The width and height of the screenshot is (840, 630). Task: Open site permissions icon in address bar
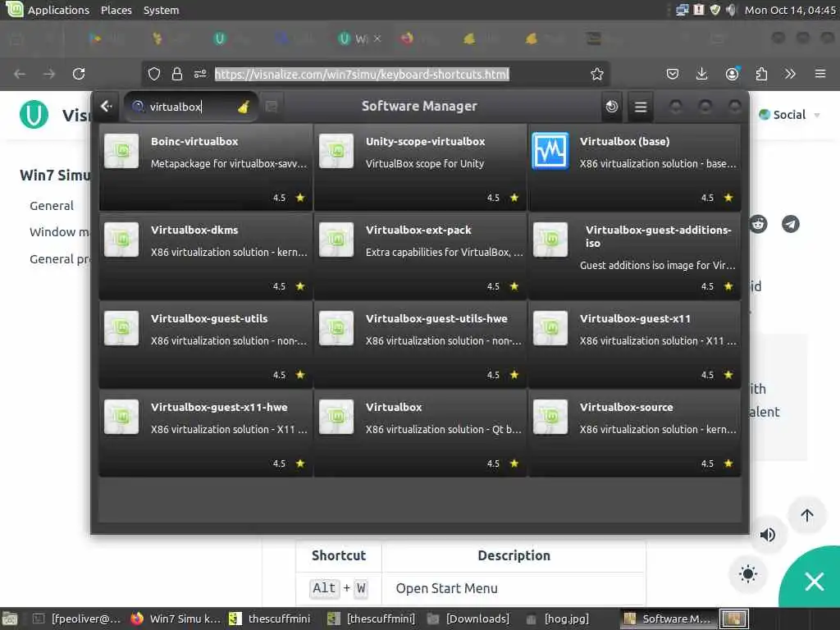coord(200,74)
